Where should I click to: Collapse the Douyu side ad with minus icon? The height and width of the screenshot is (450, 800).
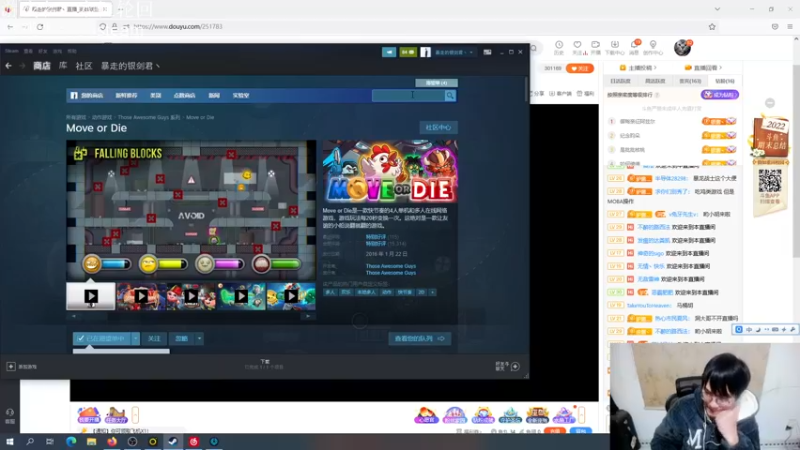tap(770, 103)
